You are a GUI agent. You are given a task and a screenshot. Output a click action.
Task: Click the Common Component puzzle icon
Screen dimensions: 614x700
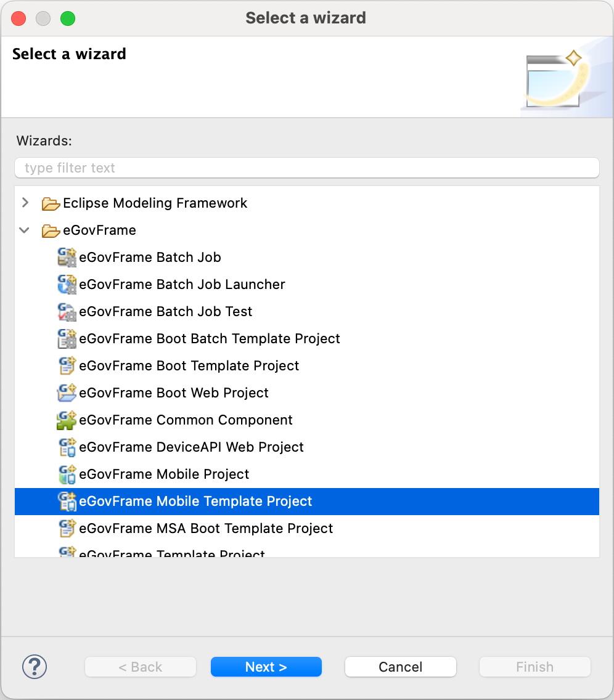pos(67,420)
